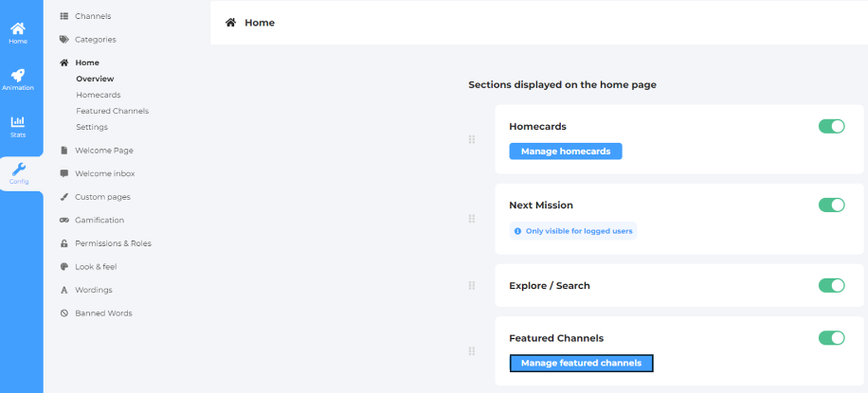Image resolution: width=868 pixels, height=393 pixels.
Task: Go to Welcome Page settings
Action: coord(103,150)
